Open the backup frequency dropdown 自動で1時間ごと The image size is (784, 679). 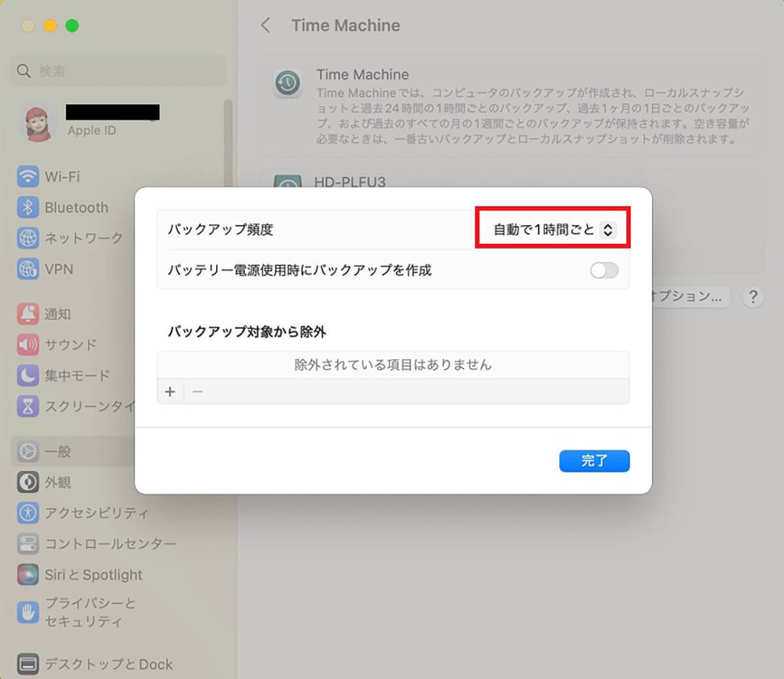[554, 229]
